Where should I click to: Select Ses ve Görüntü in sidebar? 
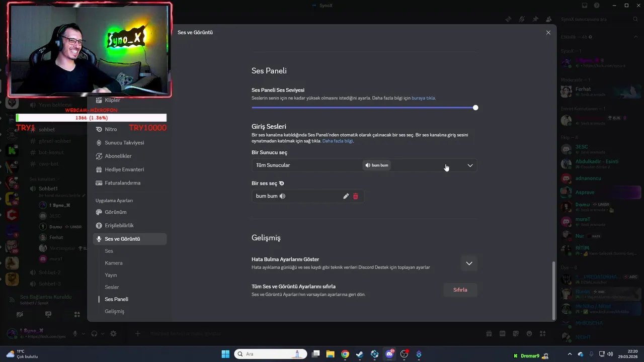pyautogui.click(x=130, y=239)
